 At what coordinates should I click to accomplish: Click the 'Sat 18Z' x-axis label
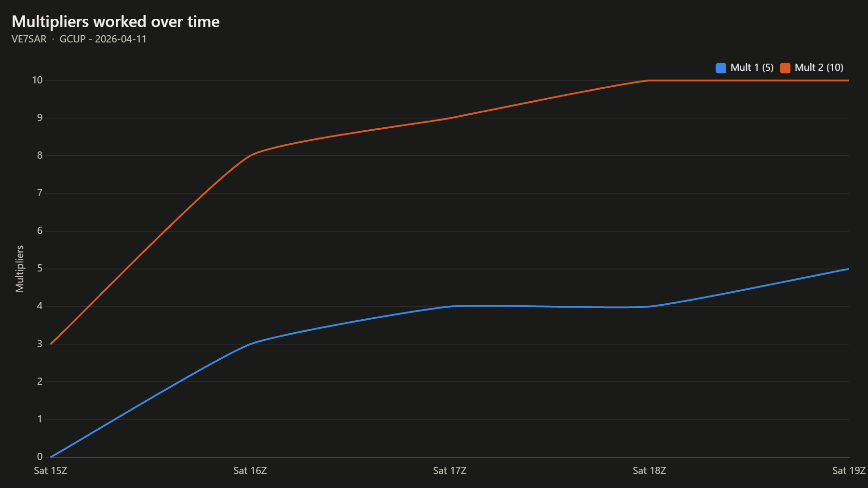(x=650, y=471)
